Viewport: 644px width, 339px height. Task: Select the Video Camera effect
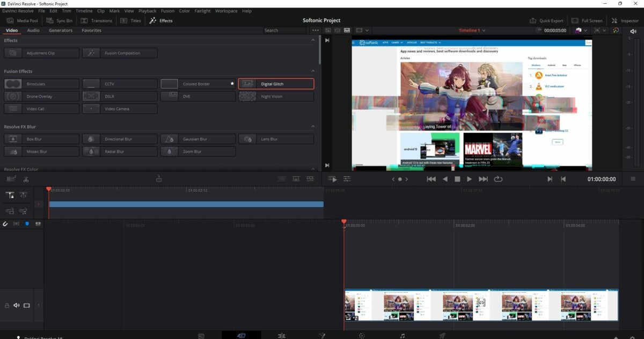click(x=120, y=109)
